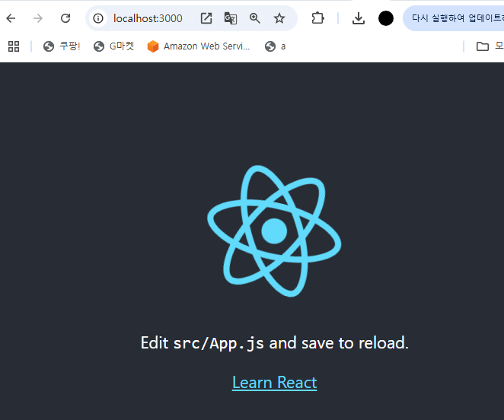Translate this page icon
This screenshot has width=504, height=420.
click(231, 18)
